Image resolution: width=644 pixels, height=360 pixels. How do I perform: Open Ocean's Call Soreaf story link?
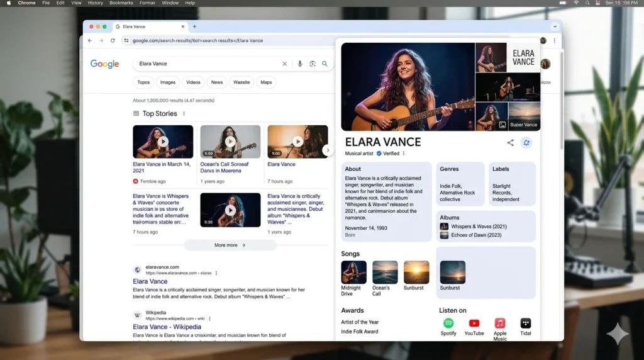(x=225, y=167)
